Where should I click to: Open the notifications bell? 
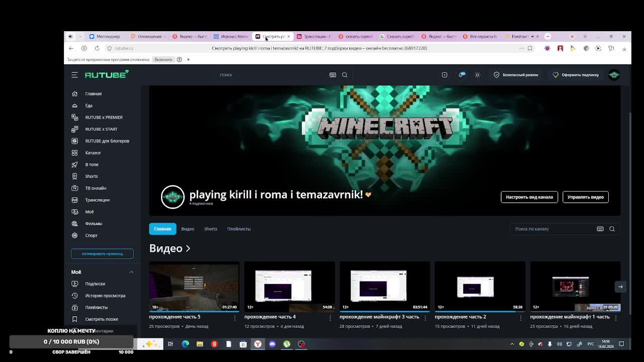point(461,75)
